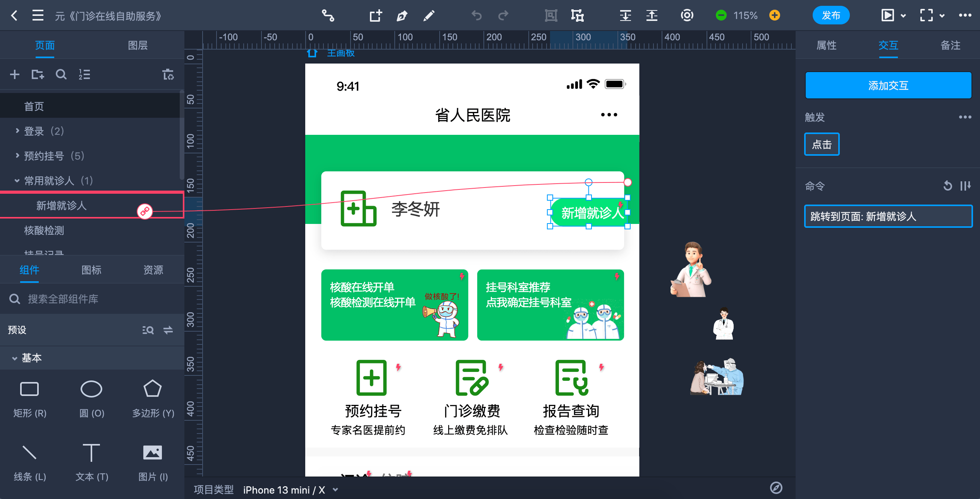Switch to the 图标 tab

[91, 270]
